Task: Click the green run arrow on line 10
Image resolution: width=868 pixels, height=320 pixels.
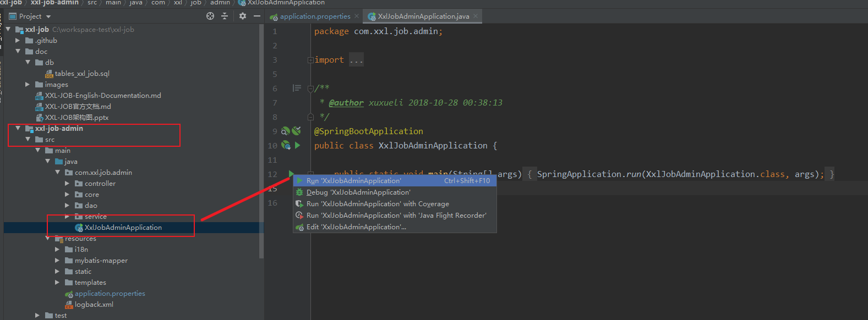Action: click(298, 146)
